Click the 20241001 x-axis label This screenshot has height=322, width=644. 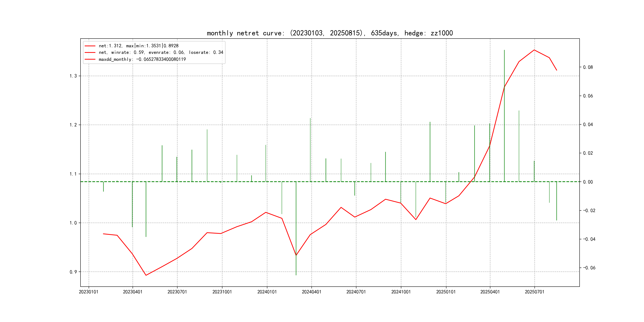coord(401,292)
